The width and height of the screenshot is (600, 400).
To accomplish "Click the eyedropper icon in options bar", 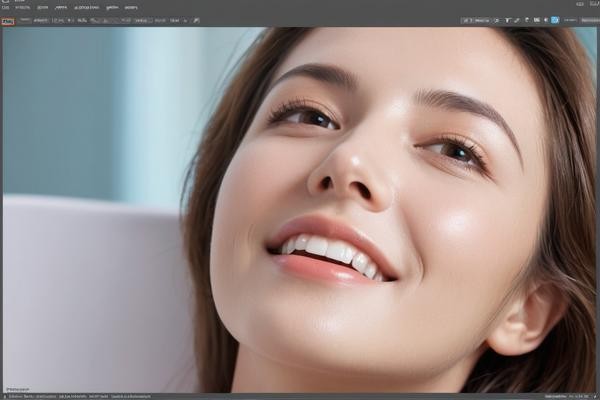I will click(196, 20).
